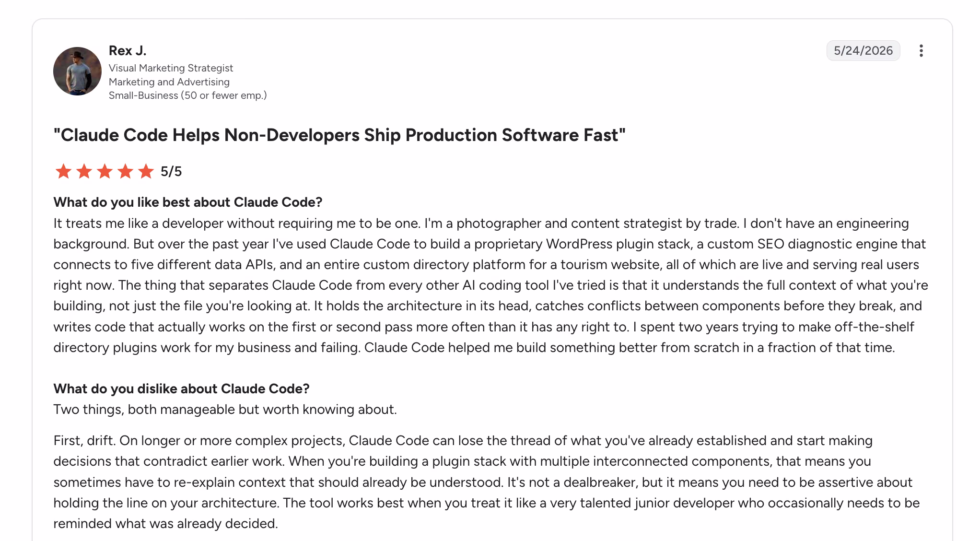Click Rex J.'s profile avatar photo
The width and height of the screenshot is (980, 541).
[x=77, y=71]
